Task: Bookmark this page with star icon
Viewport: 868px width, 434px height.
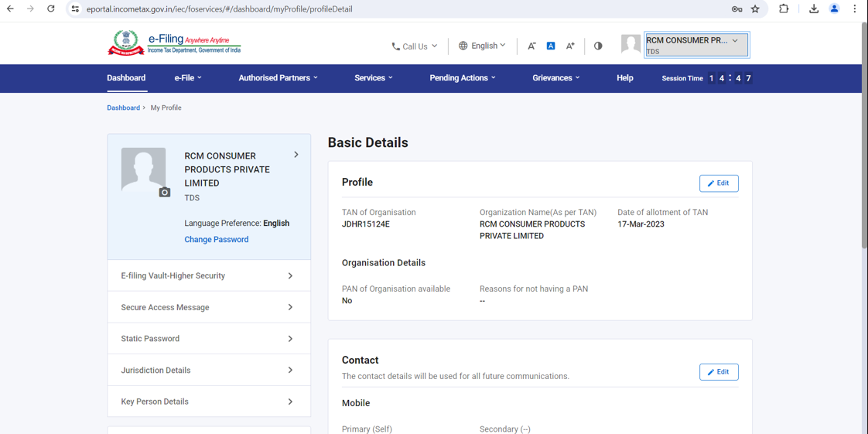Action: tap(755, 9)
